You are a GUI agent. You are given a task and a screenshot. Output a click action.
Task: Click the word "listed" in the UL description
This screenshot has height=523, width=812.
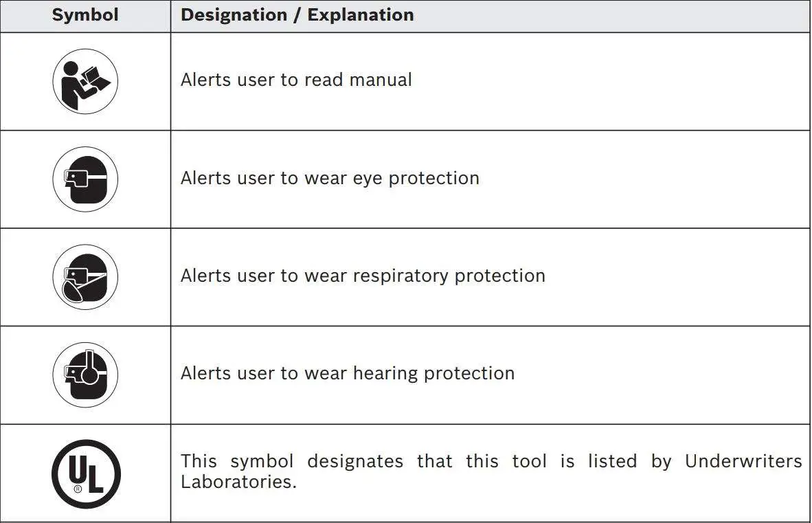click(613, 461)
